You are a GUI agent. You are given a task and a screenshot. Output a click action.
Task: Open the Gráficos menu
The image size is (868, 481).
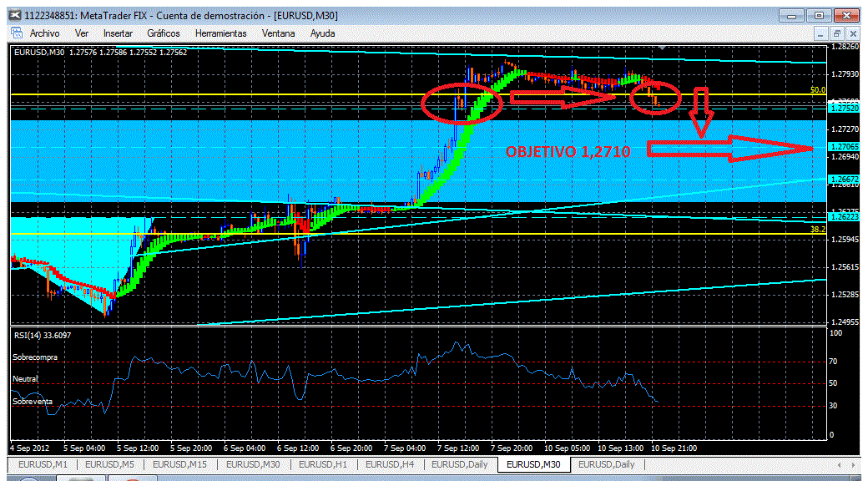point(164,33)
